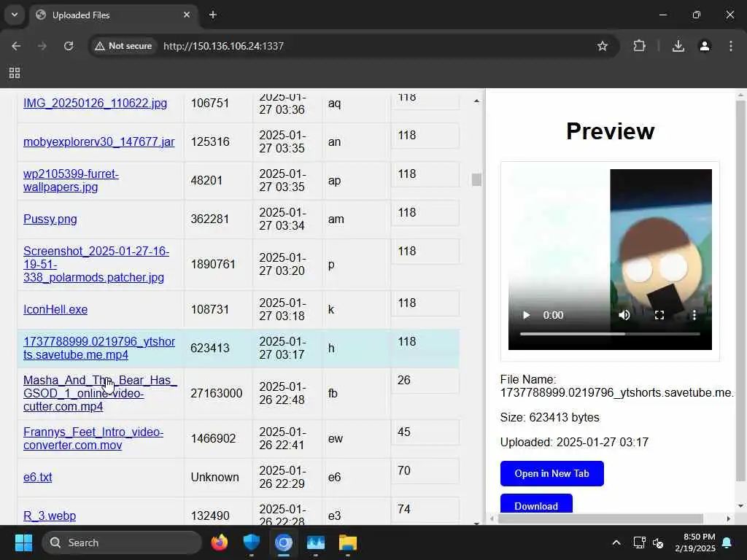Mute the preview video volume icon

point(624,315)
